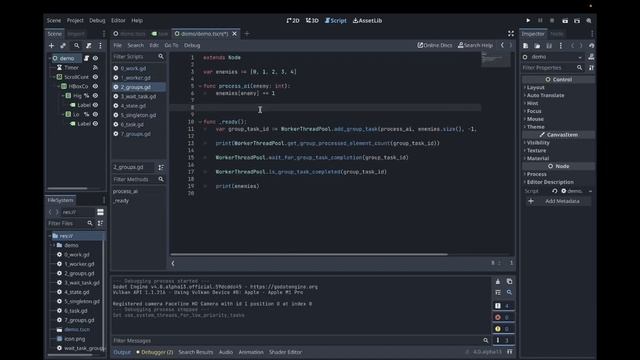Click the second clapperboard run-scene icon
The height and width of the screenshot is (360, 640).
tap(577, 20)
